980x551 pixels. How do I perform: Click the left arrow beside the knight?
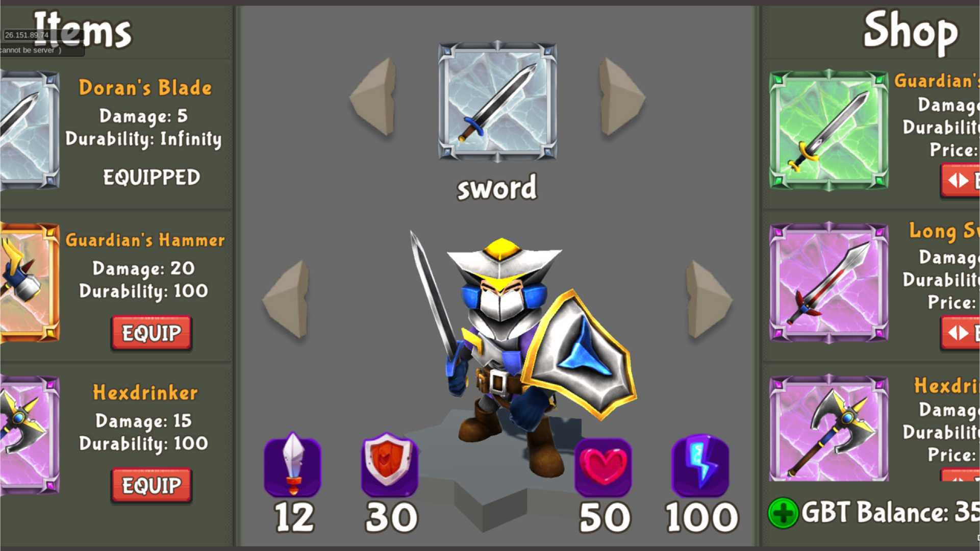point(287,299)
